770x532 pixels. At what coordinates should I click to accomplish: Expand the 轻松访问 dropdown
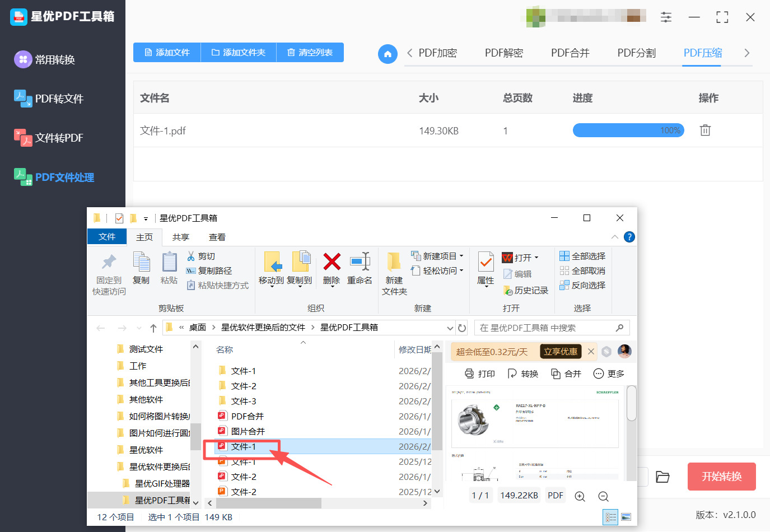461,270
